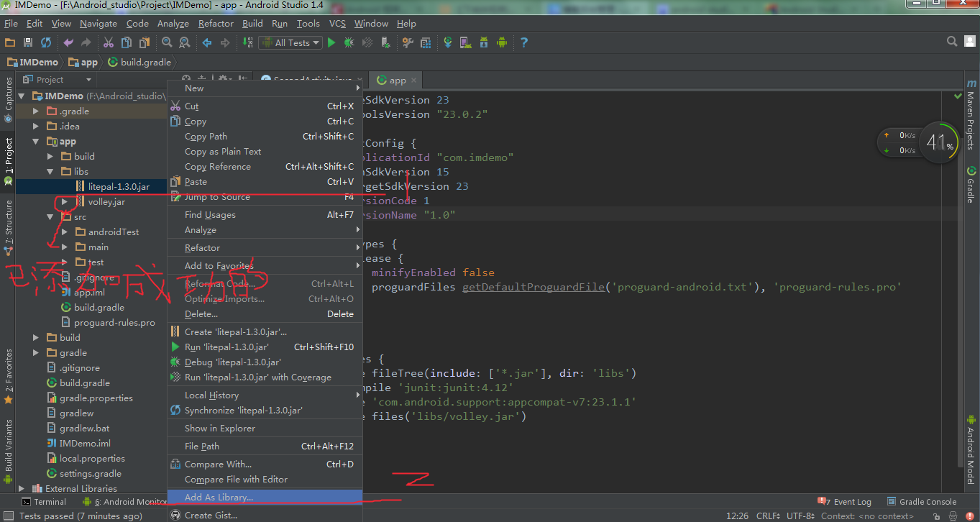
Task: Choose Run 'litepal-1.3.0.jar' menu entry
Action: (265, 347)
